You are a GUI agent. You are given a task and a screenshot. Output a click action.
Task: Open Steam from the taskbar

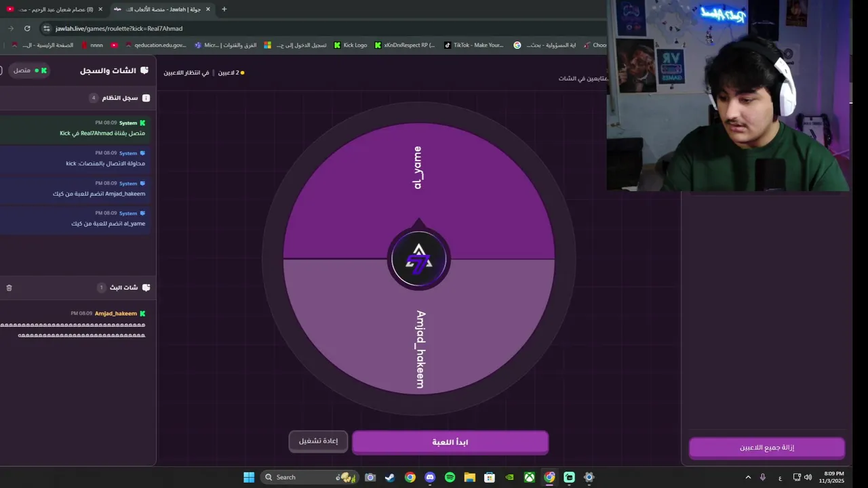pos(390,477)
